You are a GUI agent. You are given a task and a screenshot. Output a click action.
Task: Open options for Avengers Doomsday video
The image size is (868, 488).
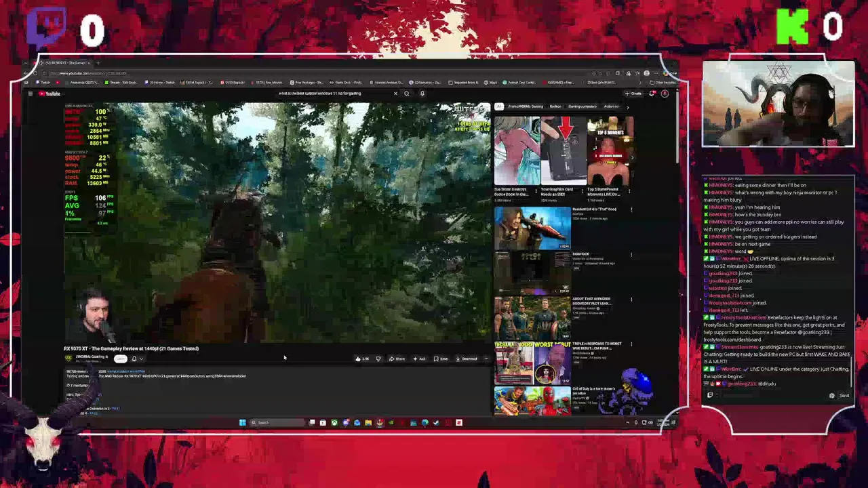point(631,300)
